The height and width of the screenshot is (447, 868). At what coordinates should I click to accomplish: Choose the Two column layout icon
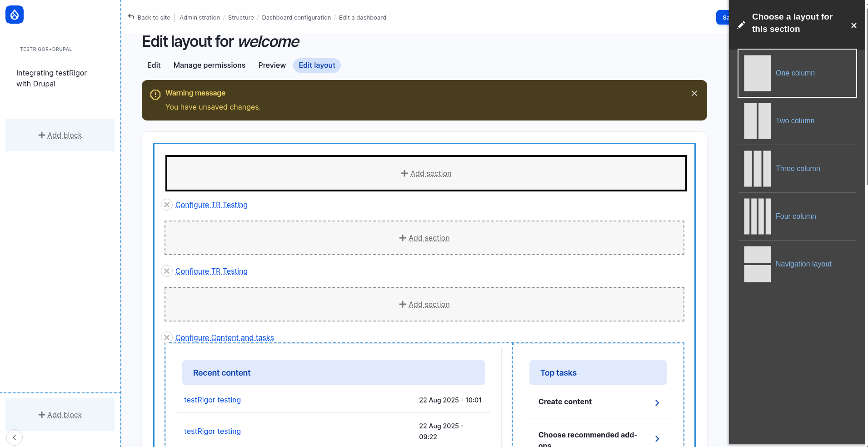tap(757, 121)
